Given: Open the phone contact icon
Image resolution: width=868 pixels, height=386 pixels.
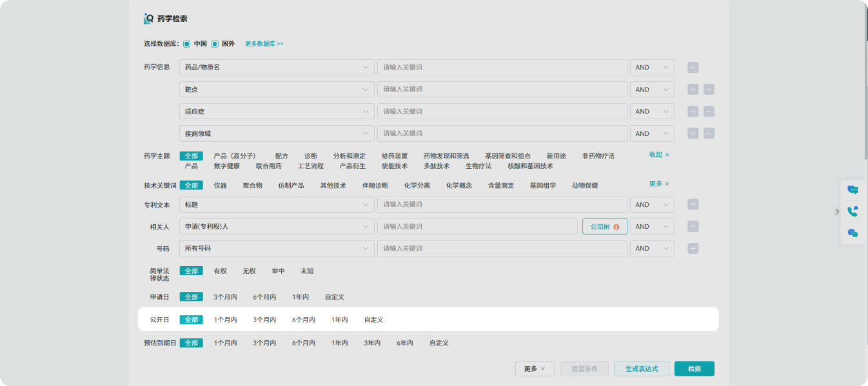Looking at the screenshot, I should [x=853, y=211].
